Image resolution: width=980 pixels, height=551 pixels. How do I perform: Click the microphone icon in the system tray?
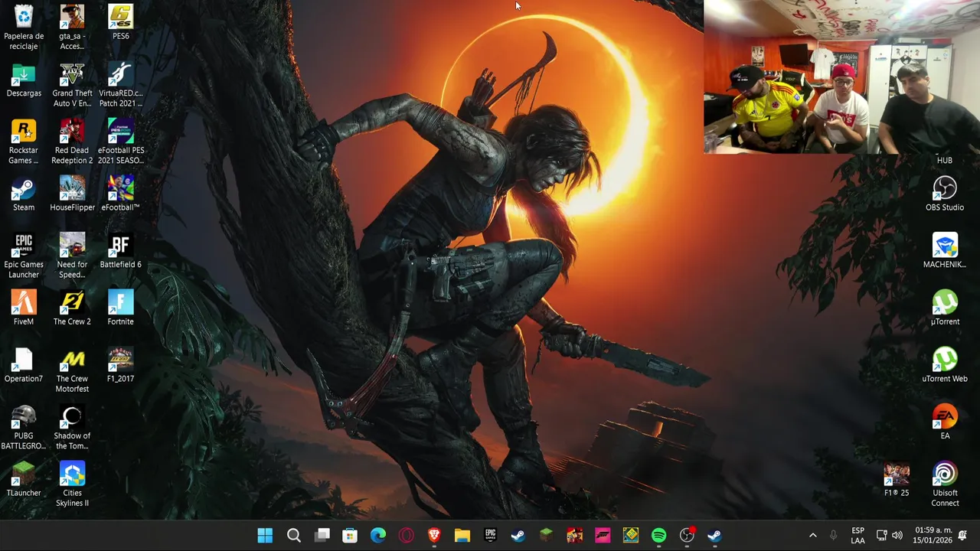(x=834, y=536)
